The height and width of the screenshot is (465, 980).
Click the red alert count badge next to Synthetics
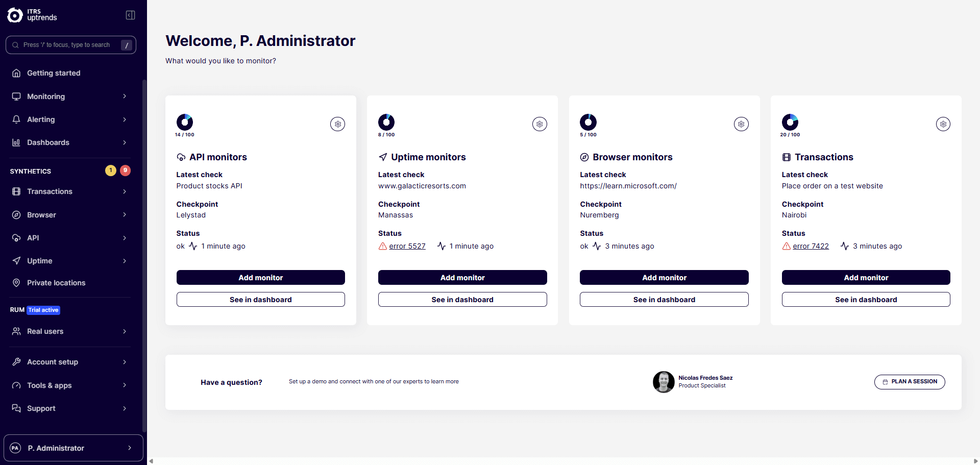(x=126, y=170)
